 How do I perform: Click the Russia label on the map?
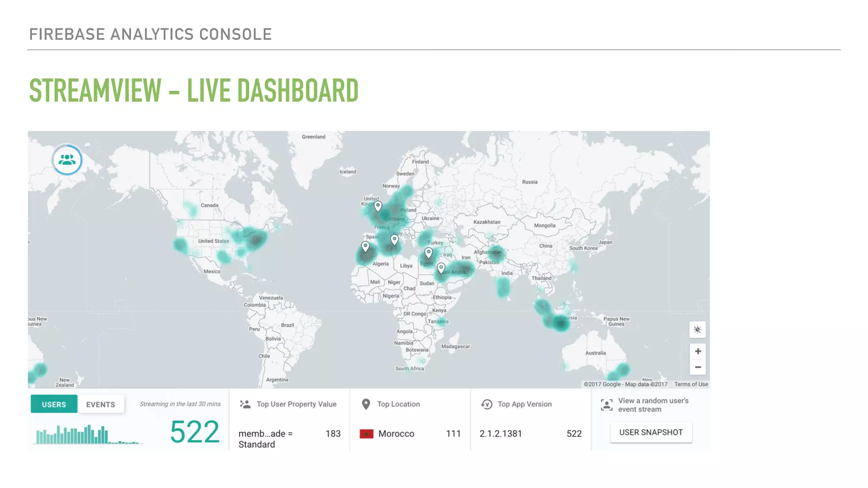pyautogui.click(x=530, y=182)
